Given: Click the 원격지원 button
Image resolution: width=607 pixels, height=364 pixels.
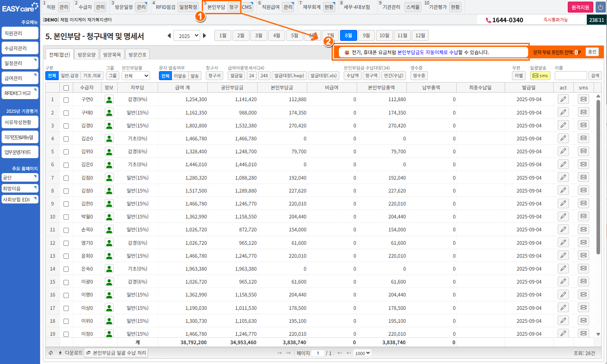Looking at the screenshot, I should point(580,7).
